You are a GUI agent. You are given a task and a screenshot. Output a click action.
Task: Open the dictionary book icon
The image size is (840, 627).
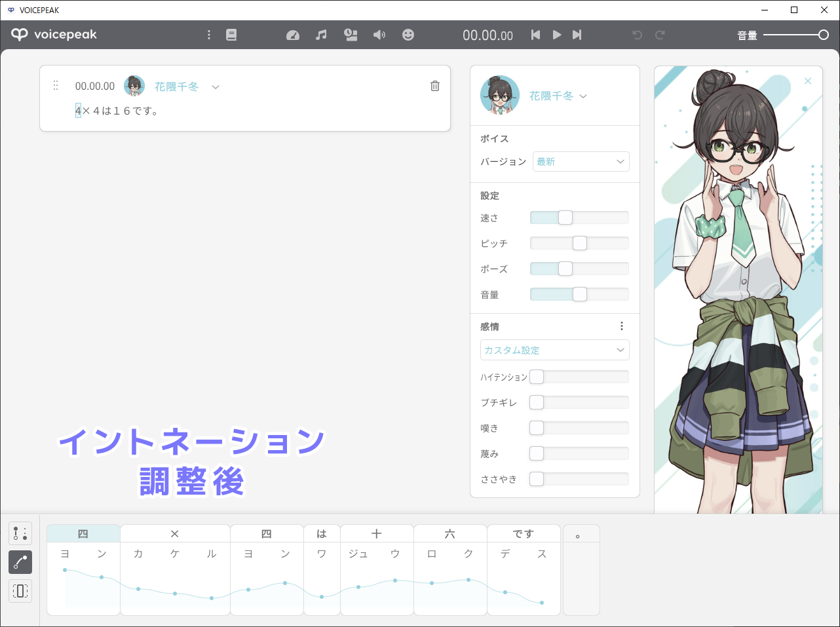point(231,35)
